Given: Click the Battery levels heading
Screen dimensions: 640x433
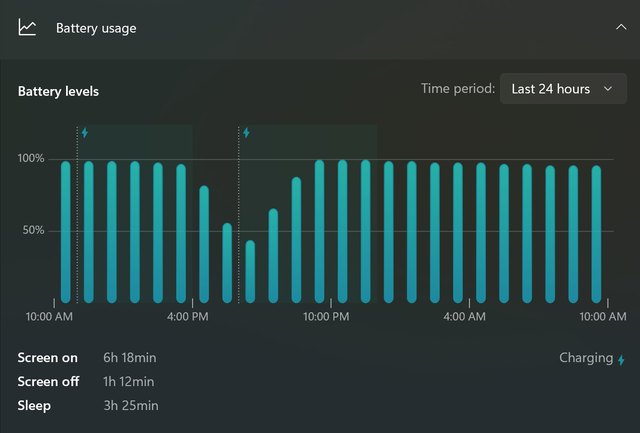Looking at the screenshot, I should coord(58,91).
